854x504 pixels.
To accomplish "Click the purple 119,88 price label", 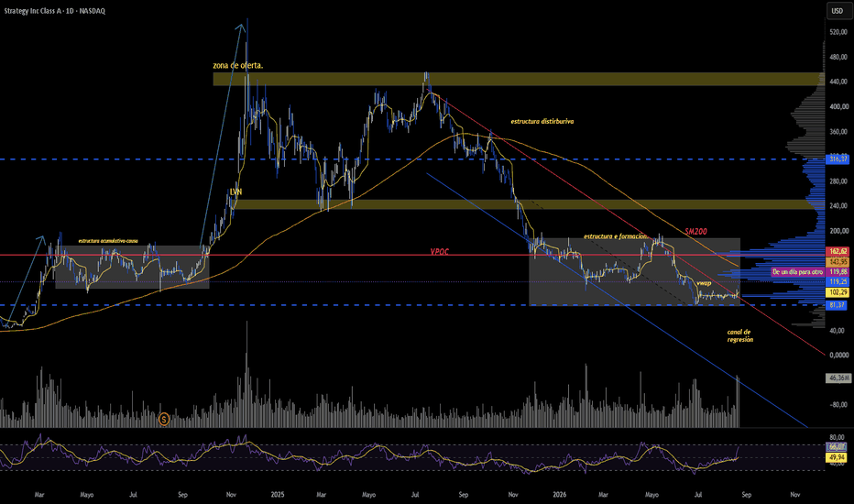I will click(x=838, y=272).
